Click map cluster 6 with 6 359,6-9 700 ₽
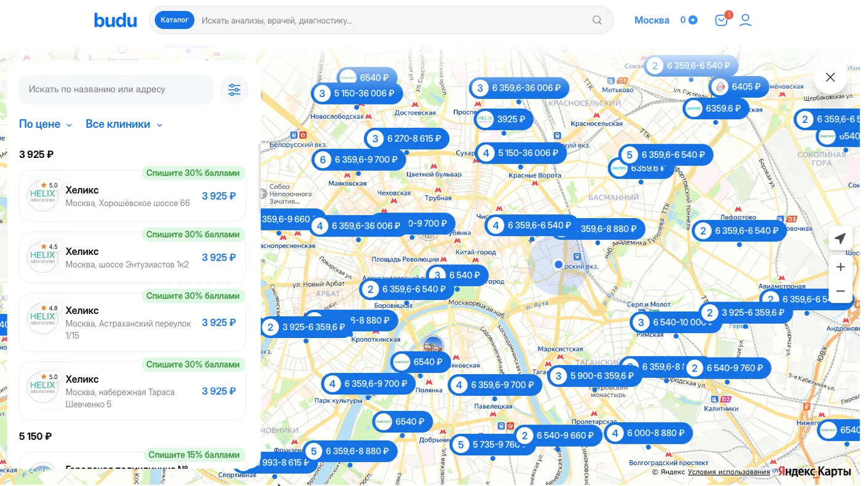The width and height of the screenshot is (868, 486). (358, 160)
